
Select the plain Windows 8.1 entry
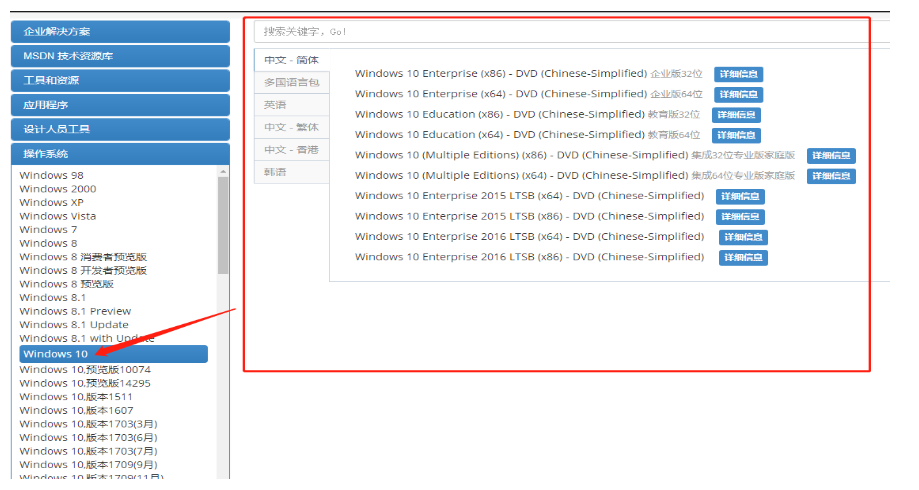point(52,297)
